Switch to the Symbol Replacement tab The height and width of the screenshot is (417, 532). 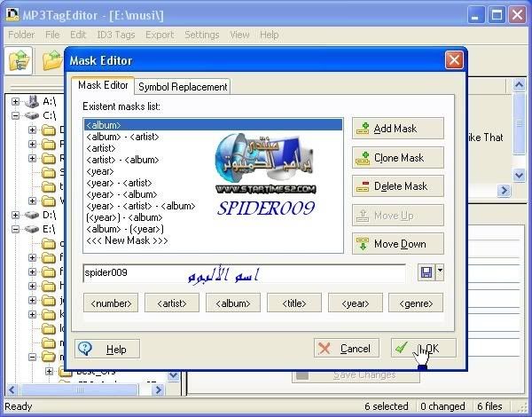(x=183, y=87)
